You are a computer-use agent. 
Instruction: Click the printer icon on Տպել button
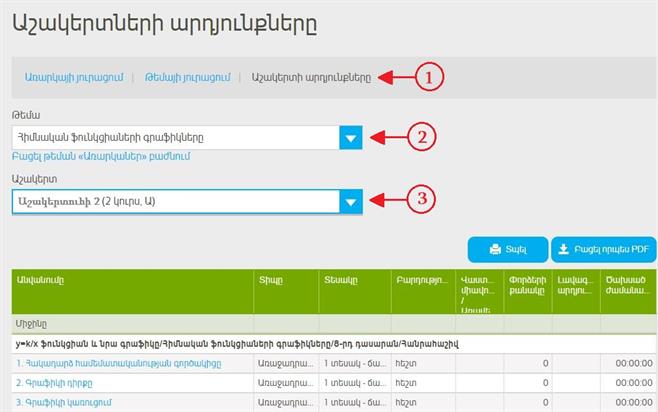[x=494, y=249]
